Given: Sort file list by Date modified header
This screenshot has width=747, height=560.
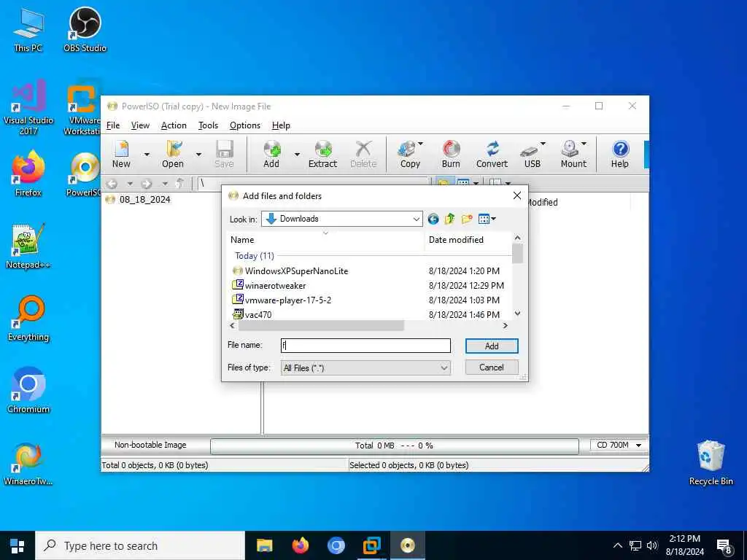Looking at the screenshot, I should 468,240.
